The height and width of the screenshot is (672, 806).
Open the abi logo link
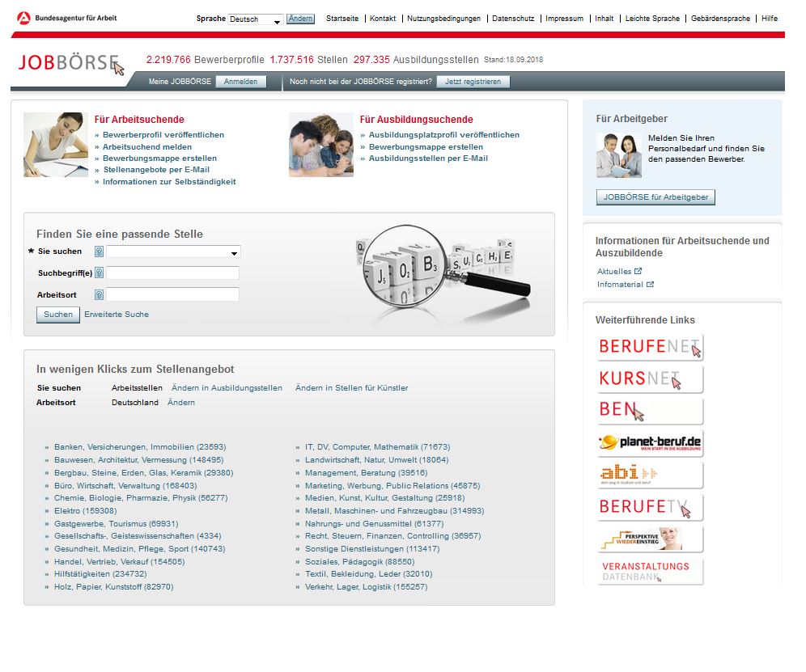pyautogui.click(x=651, y=475)
